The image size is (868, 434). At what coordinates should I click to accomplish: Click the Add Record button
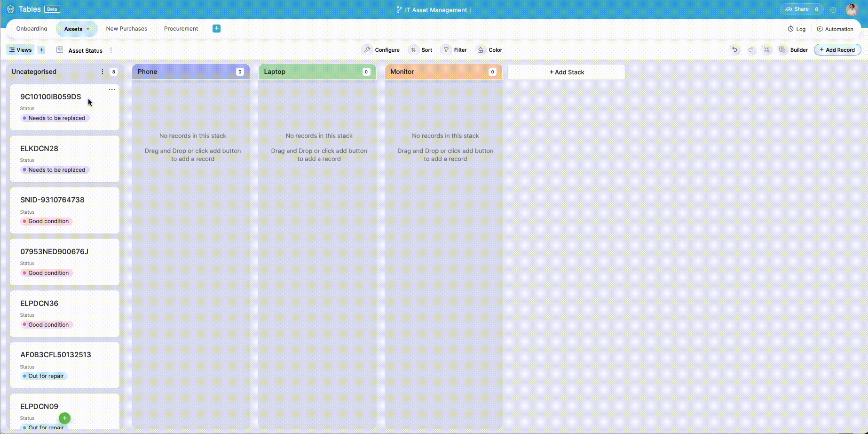point(837,50)
